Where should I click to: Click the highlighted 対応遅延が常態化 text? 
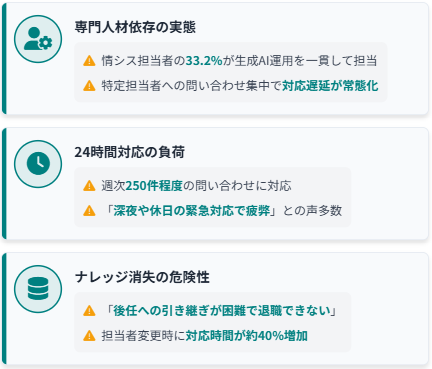pos(330,86)
